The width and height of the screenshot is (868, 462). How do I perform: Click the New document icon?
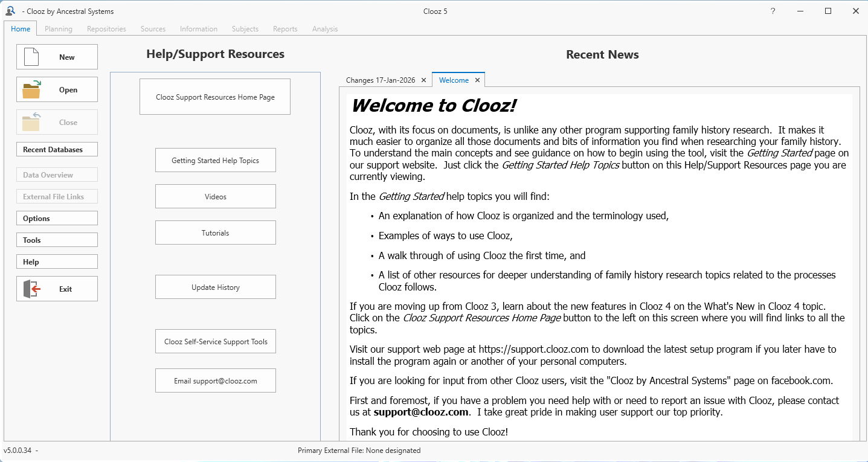coord(31,57)
